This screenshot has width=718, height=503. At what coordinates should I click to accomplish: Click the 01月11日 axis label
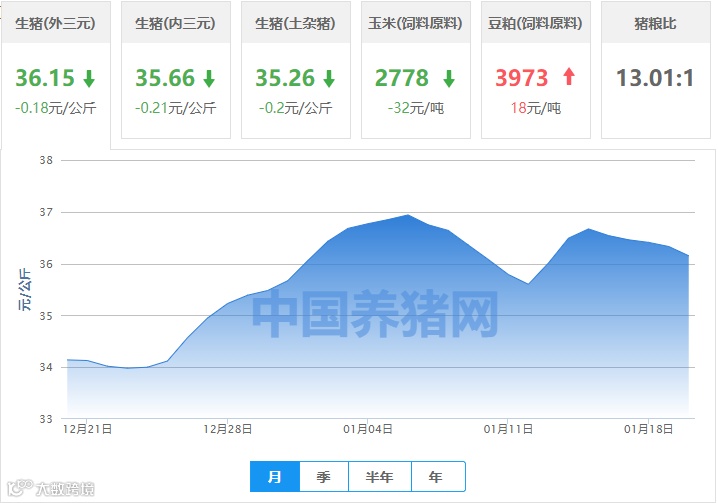point(508,429)
